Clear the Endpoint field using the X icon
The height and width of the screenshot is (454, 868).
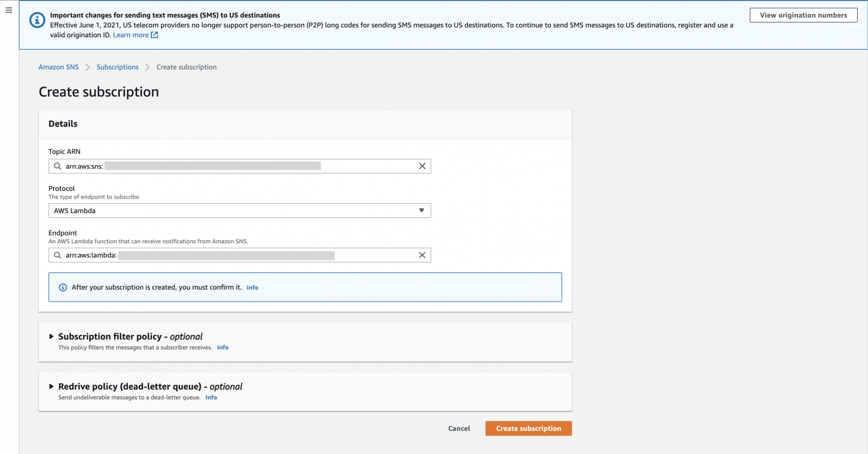422,255
